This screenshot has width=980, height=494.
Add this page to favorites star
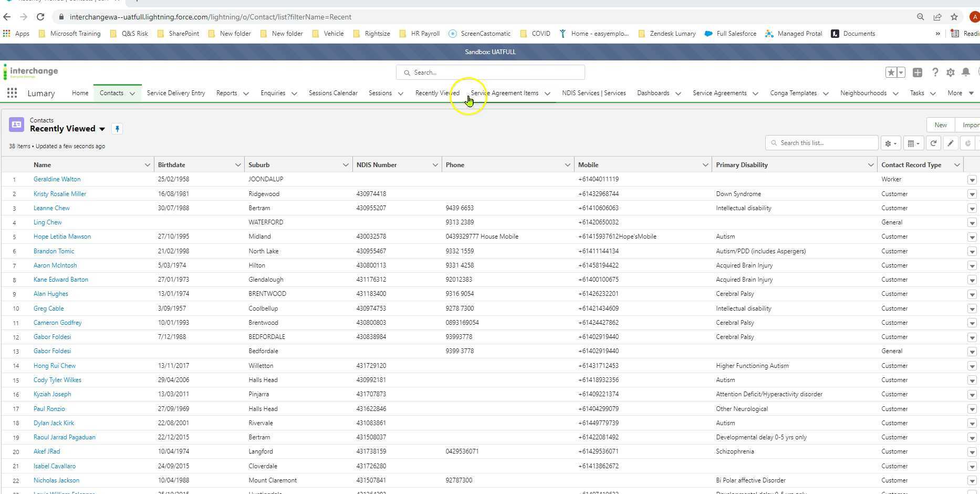pyautogui.click(x=891, y=73)
